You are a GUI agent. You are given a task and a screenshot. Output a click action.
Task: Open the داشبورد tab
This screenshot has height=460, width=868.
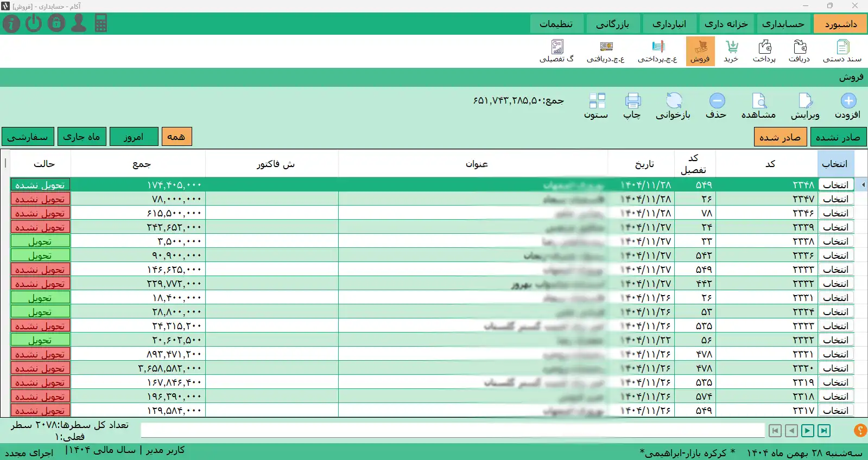841,24
